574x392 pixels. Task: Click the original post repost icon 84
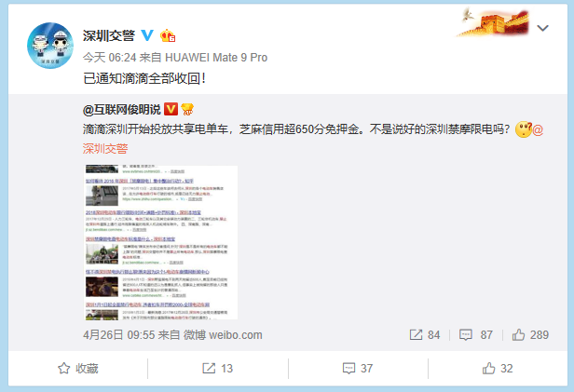pyautogui.click(x=425, y=335)
